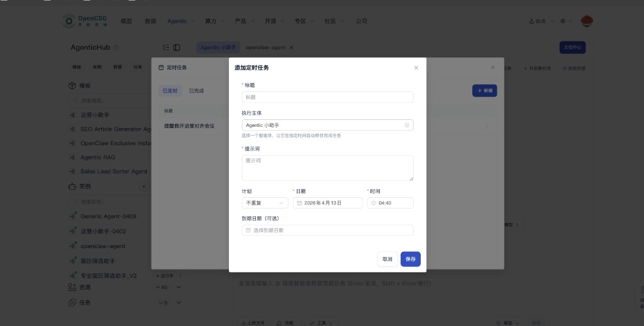
Task: Select the 资源 sidebar filter tab
Action: point(118,67)
